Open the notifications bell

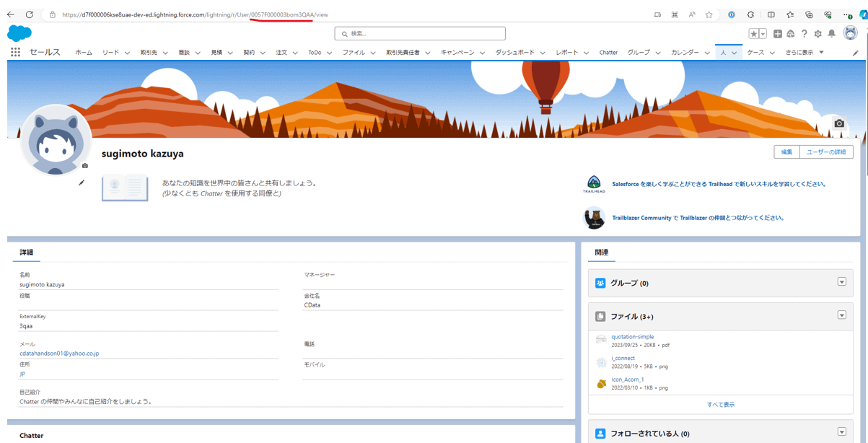pyautogui.click(x=831, y=34)
